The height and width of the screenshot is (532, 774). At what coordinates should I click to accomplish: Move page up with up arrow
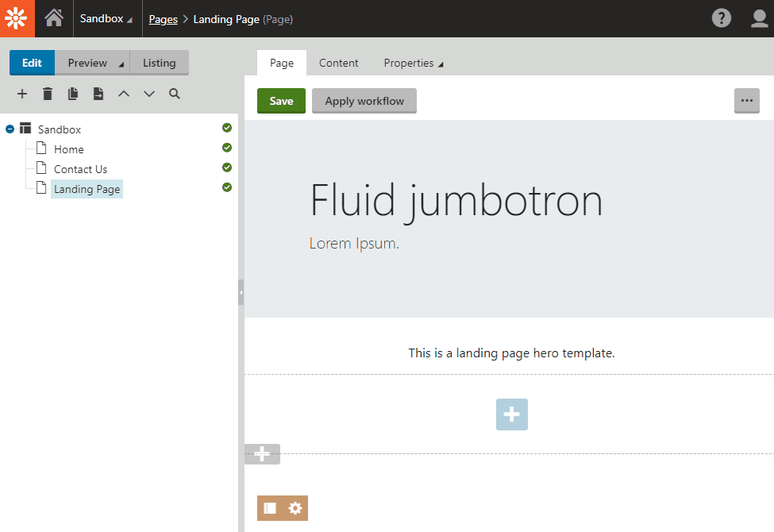[124, 94]
